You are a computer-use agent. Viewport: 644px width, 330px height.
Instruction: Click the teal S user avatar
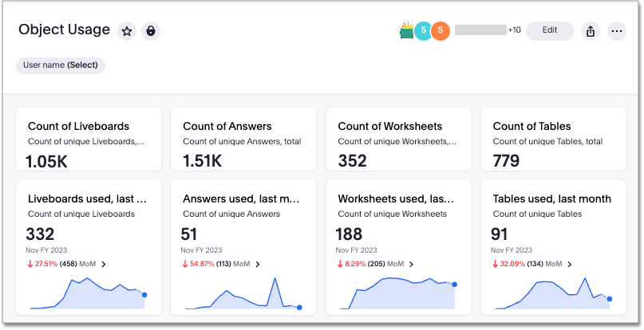pos(423,31)
